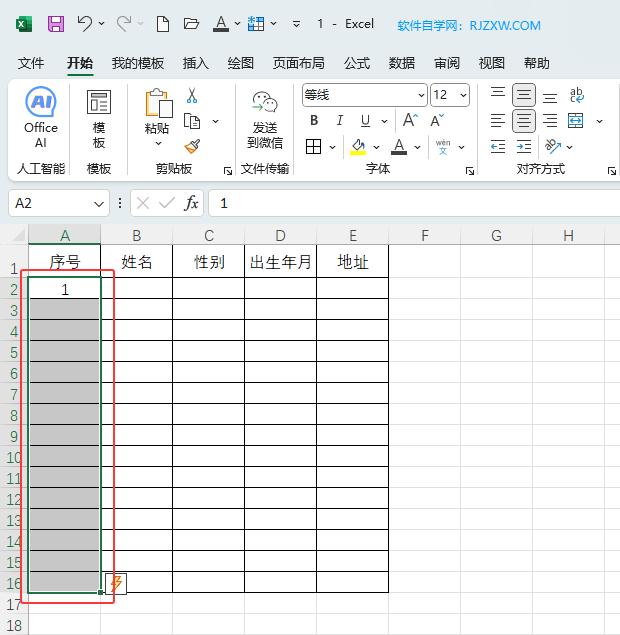
Task: Open the font size dropdown showing 12
Action: coord(463,96)
